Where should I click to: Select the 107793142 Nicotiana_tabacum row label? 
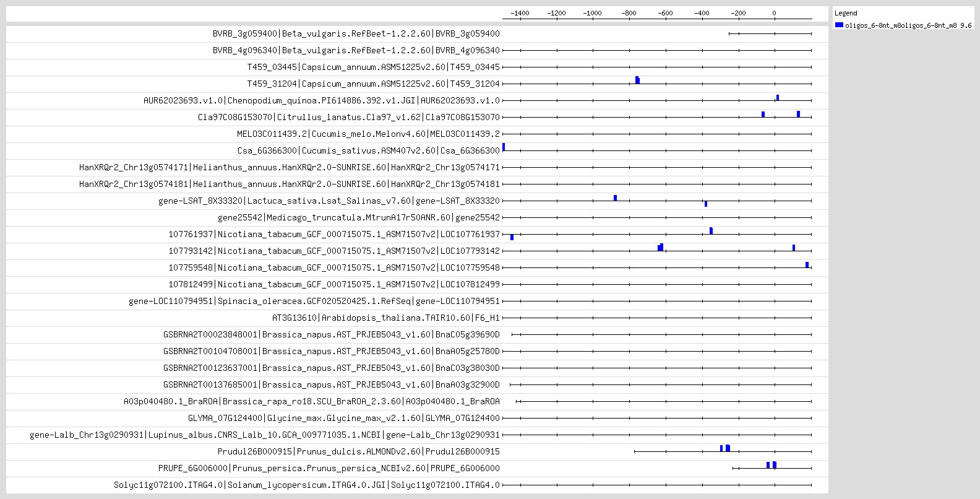click(334, 251)
